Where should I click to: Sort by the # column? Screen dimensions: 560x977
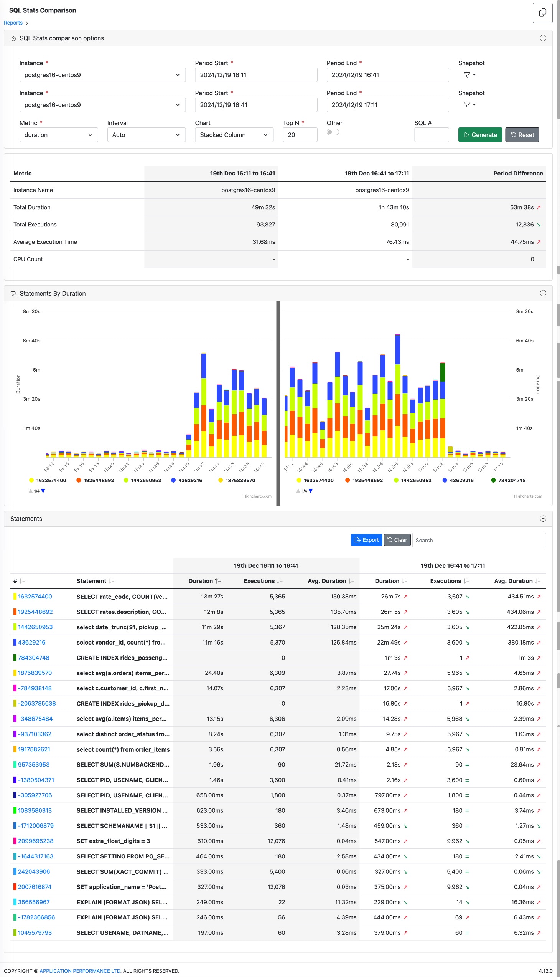(19, 580)
